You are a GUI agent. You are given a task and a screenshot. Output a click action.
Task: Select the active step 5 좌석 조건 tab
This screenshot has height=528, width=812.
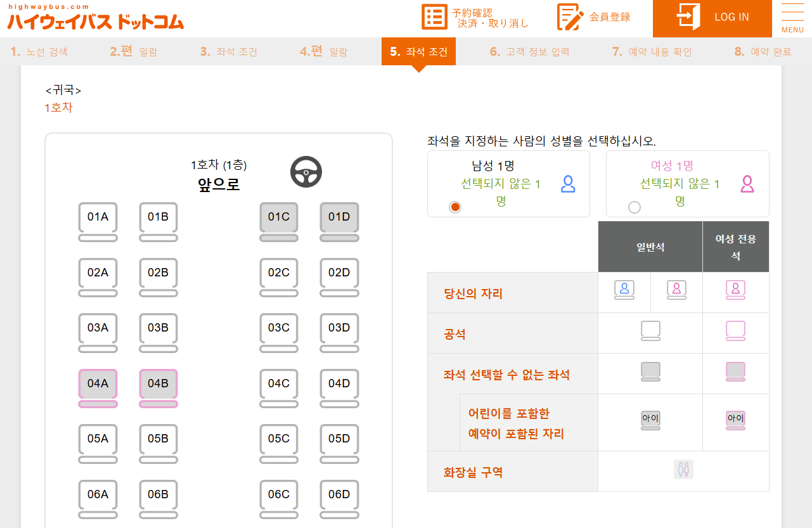pos(418,51)
